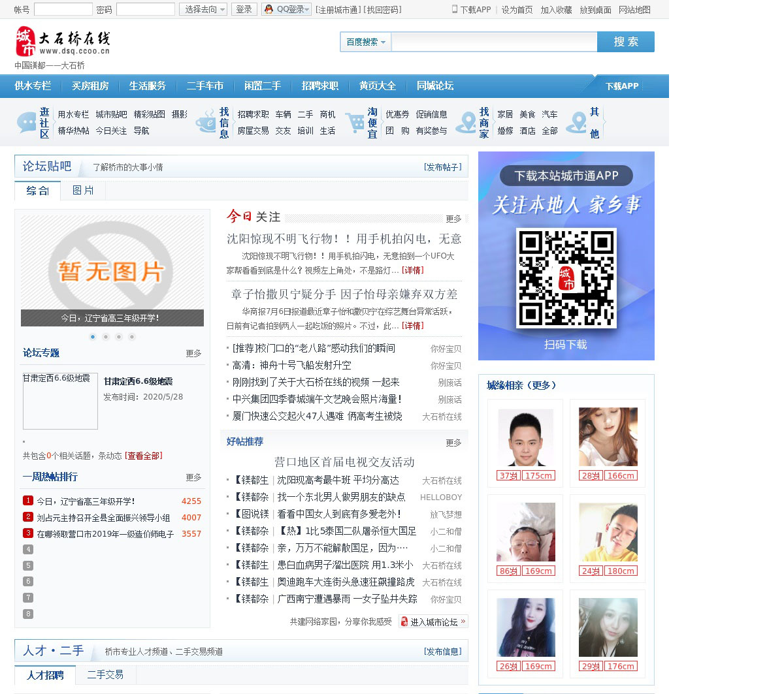Open the 26岁 169cm member photo
The height and width of the screenshot is (694, 784).
[526, 627]
